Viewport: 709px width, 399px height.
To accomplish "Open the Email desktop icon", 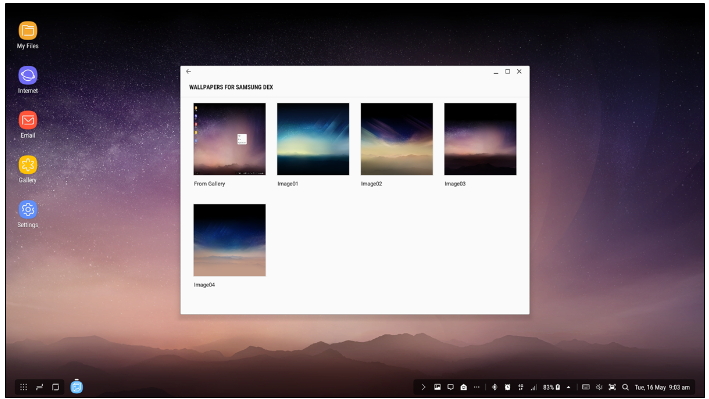I will point(28,120).
